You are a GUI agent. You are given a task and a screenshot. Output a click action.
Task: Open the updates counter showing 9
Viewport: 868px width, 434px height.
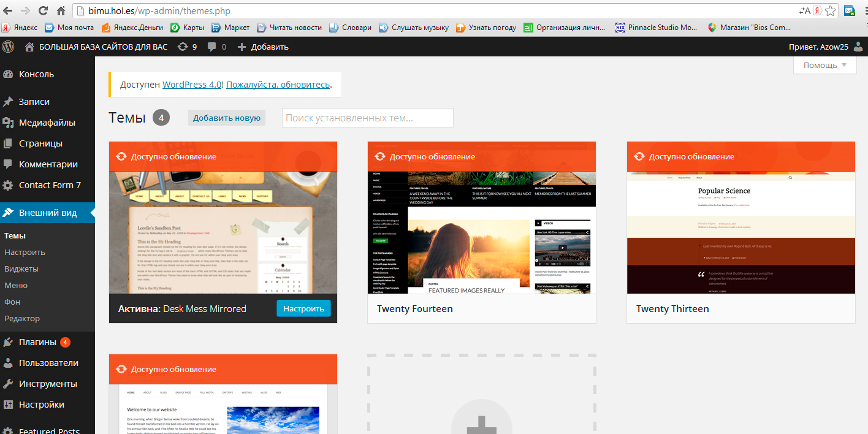point(186,47)
